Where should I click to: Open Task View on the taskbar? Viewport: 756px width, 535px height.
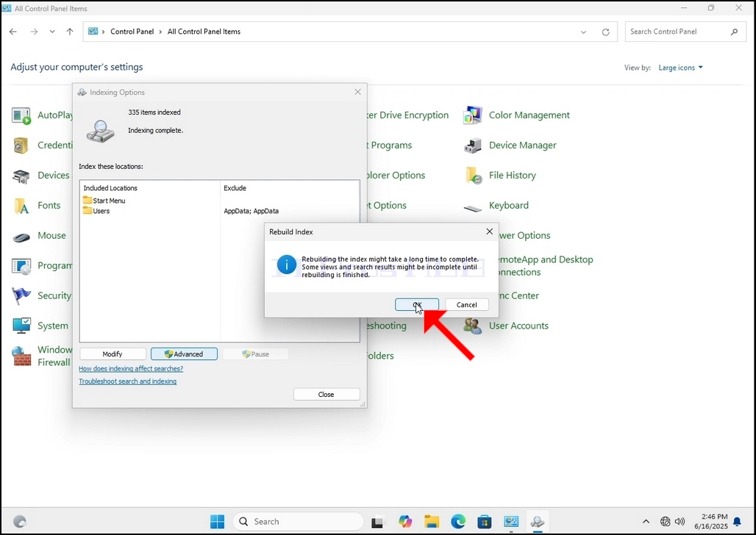coord(377,522)
